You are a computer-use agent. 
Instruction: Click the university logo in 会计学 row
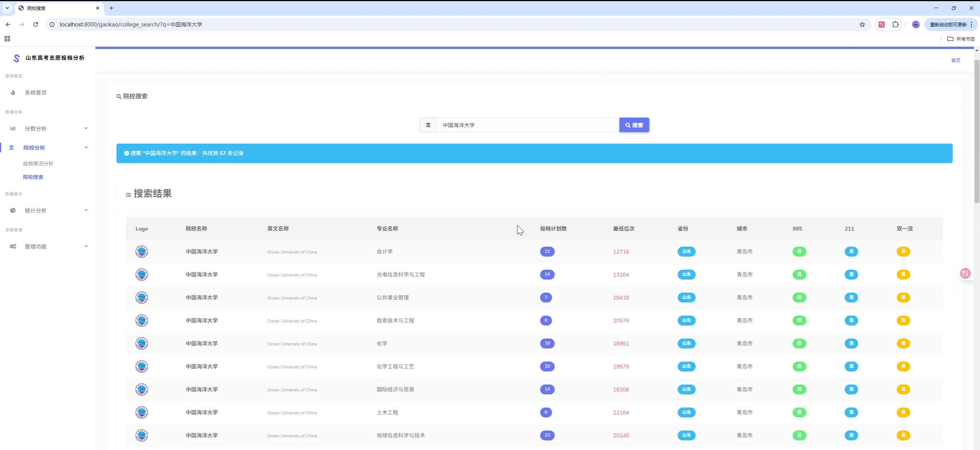coord(142,252)
